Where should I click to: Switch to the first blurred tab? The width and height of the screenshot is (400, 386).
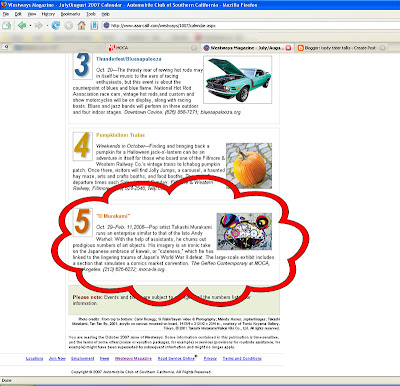(x=59, y=48)
